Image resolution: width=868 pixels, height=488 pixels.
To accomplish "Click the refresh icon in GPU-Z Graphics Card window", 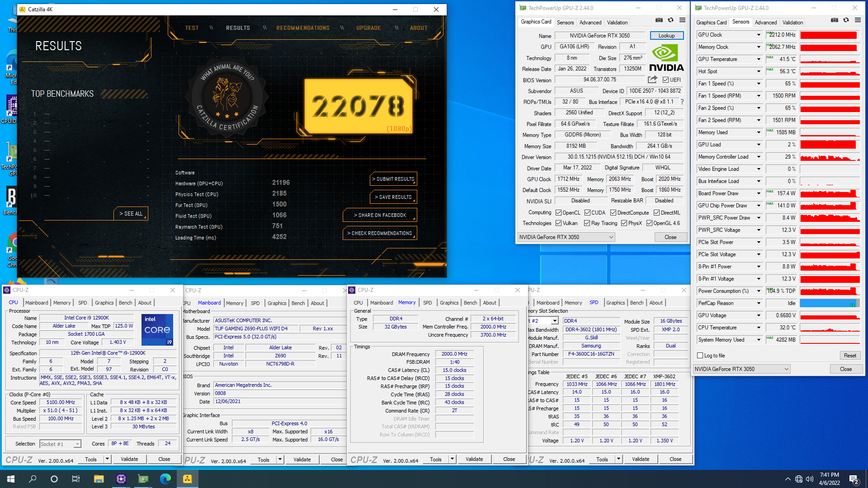I will [x=671, y=20].
